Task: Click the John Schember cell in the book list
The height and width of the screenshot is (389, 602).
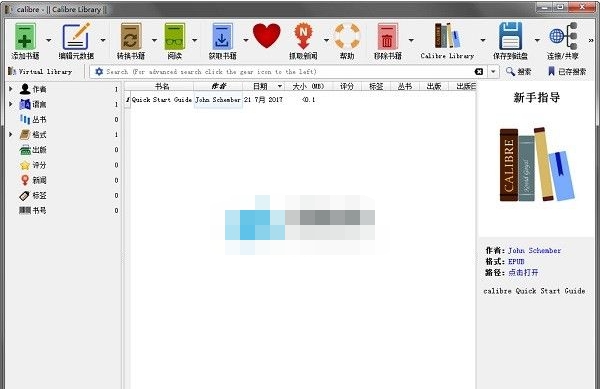Action: pyautogui.click(x=218, y=100)
